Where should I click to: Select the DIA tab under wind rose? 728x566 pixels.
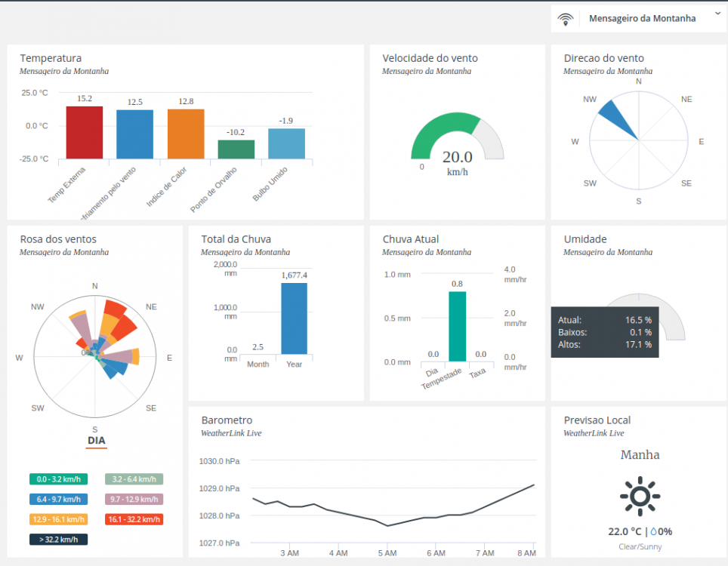pyautogui.click(x=96, y=441)
